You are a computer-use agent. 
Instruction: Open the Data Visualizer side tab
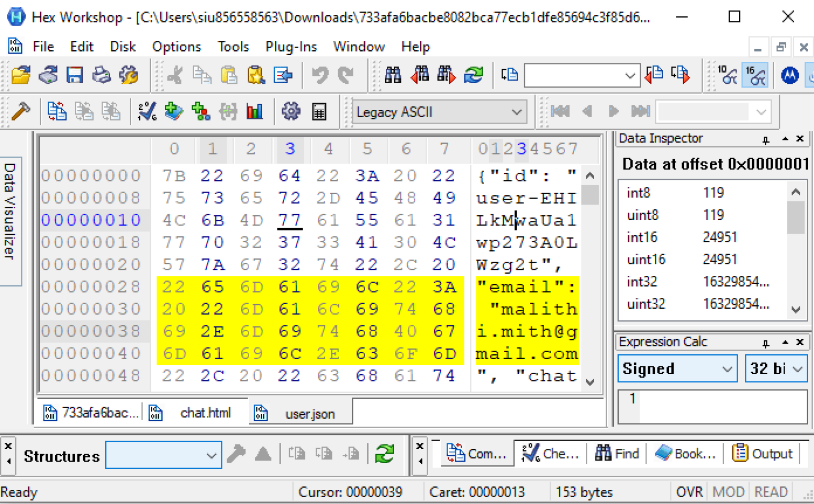(9, 221)
